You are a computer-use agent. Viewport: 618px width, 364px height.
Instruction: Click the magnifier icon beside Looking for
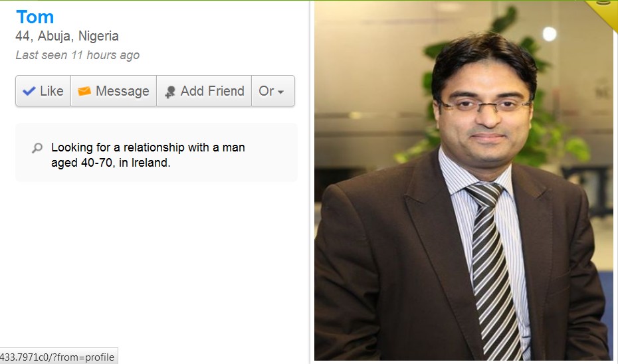point(37,148)
